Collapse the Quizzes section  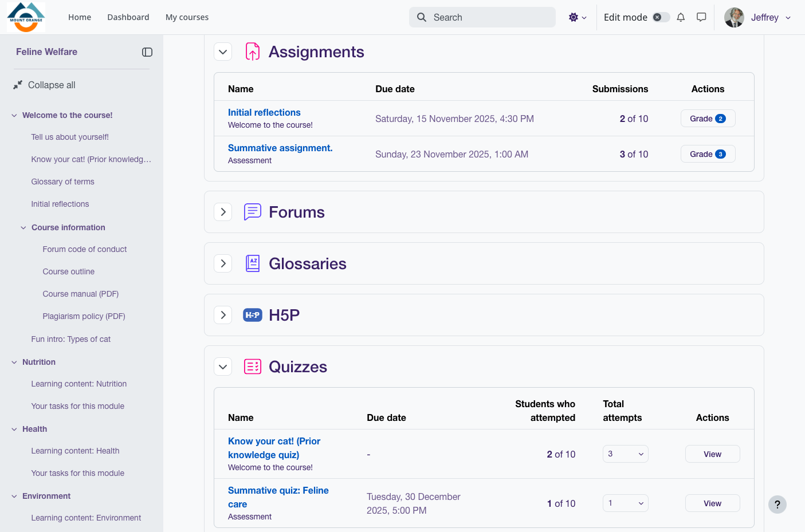point(223,367)
